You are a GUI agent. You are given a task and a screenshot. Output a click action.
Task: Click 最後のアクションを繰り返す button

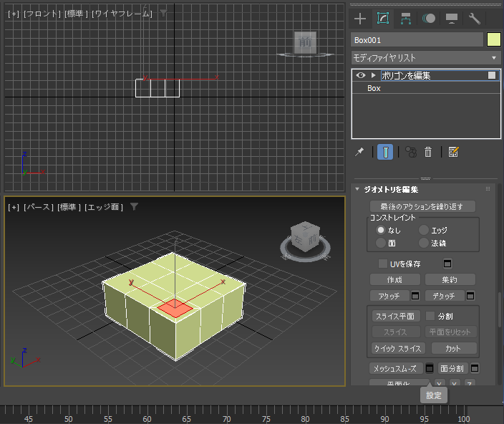(x=422, y=206)
